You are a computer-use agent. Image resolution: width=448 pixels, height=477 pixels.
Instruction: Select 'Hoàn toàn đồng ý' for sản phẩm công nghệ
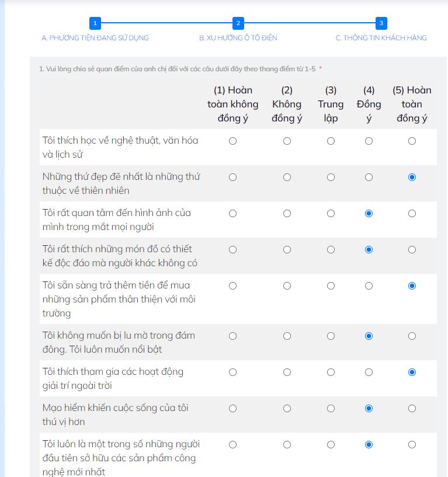[x=412, y=445]
